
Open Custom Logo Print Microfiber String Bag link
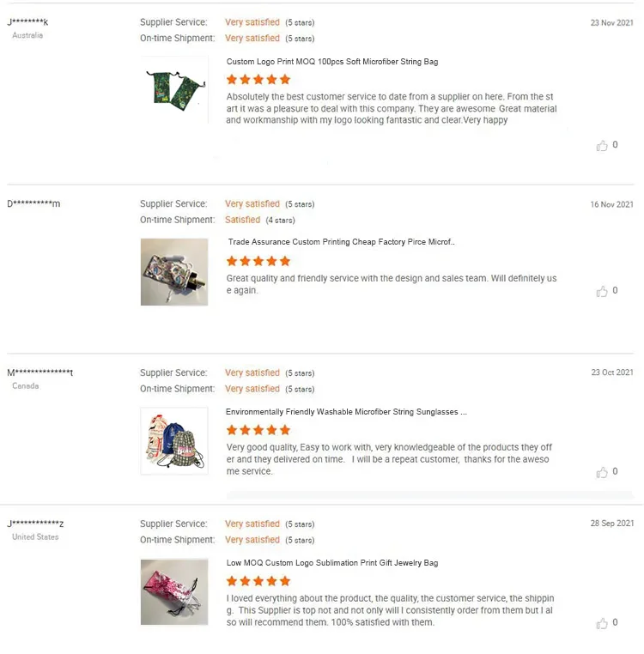(332, 62)
